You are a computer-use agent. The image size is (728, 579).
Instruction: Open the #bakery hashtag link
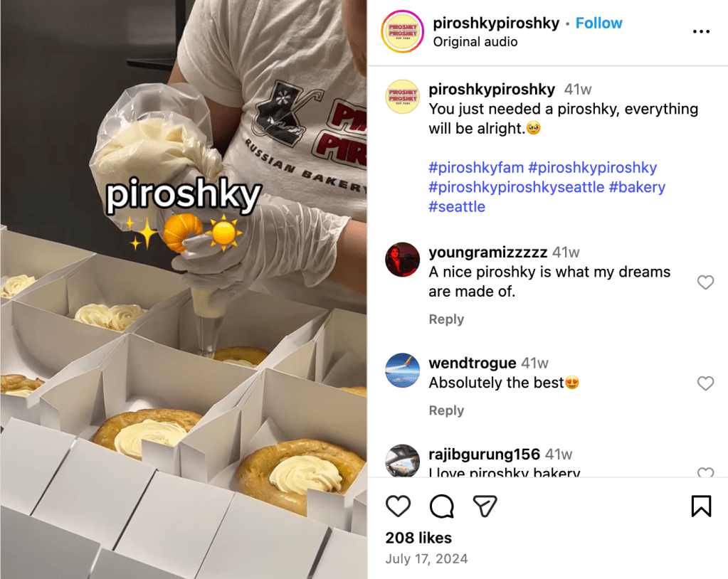tap(637, 187)
